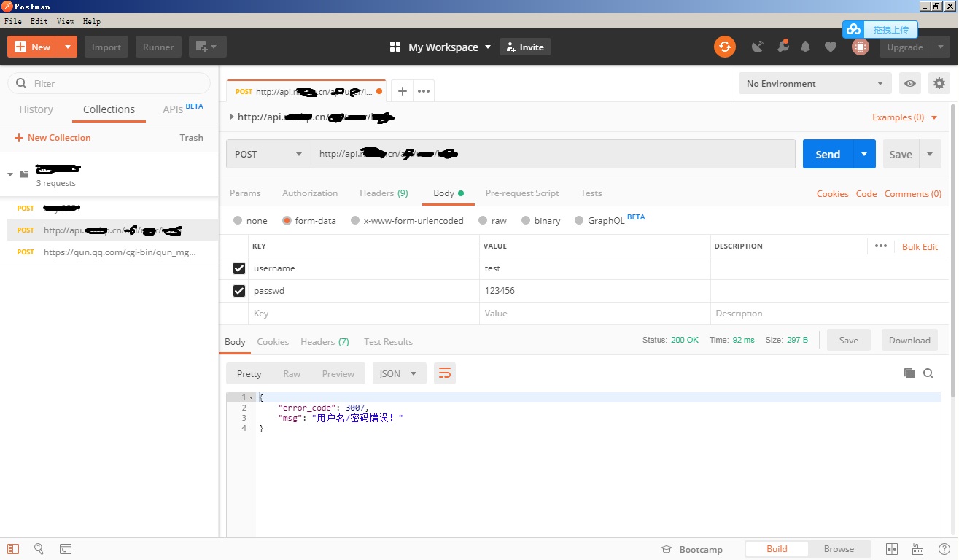Open the Send button dropdown arrow
The height and width of the screenshot is (560, 959).
pos(863,154)
